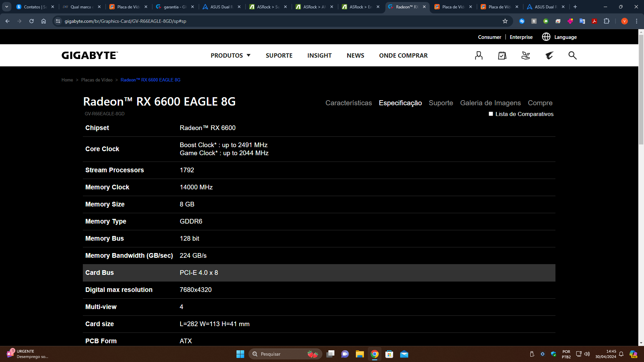
Task: Check the Lista de Comparativos checkbox
Action: coord(491,114)
